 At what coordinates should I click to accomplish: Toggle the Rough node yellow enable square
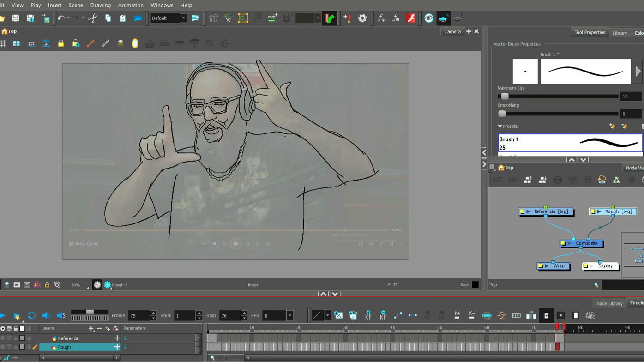[593, 211]
